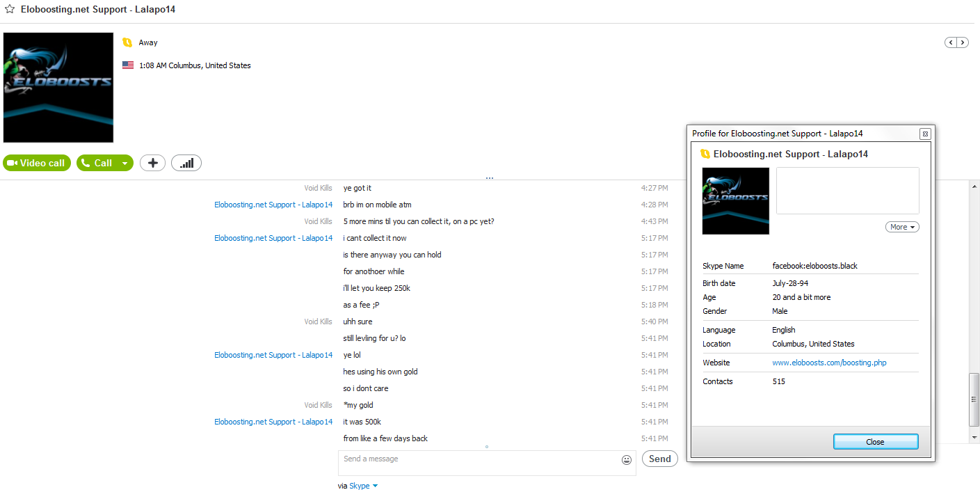Screen dimensions: 980x492
Task: Select the message 'hes using his own gold'
Action: pyautogui.click(x=380, y=372)
